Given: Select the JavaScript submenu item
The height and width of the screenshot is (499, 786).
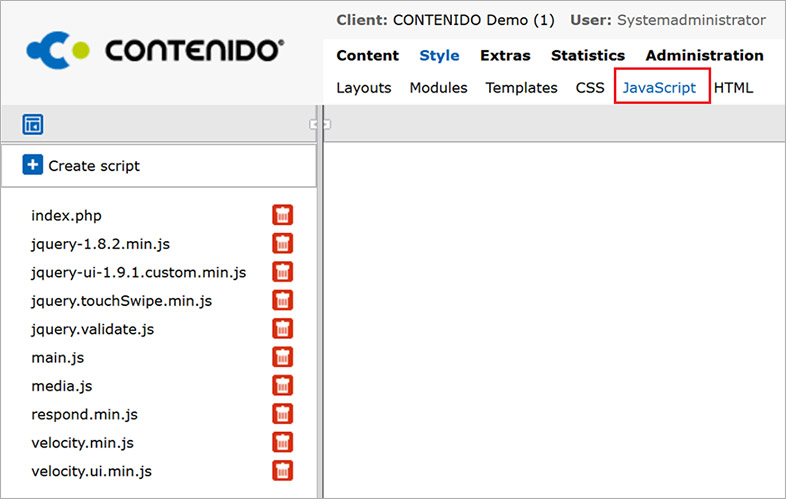Looking at the screenshot, I should (x=659, y=88).
